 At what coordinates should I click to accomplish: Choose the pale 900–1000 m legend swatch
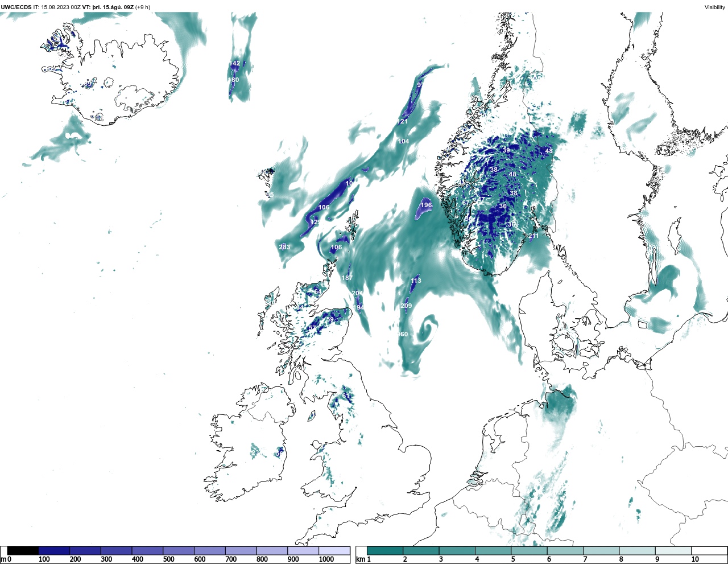303,550
